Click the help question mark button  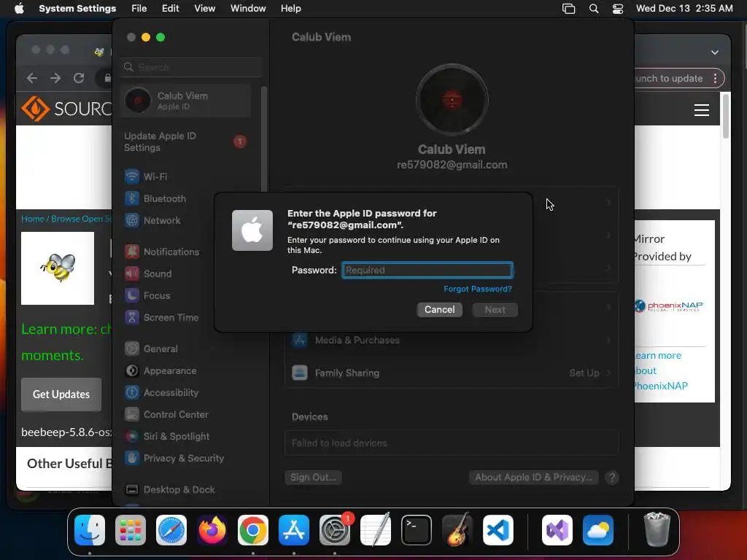tap(612, 477)
